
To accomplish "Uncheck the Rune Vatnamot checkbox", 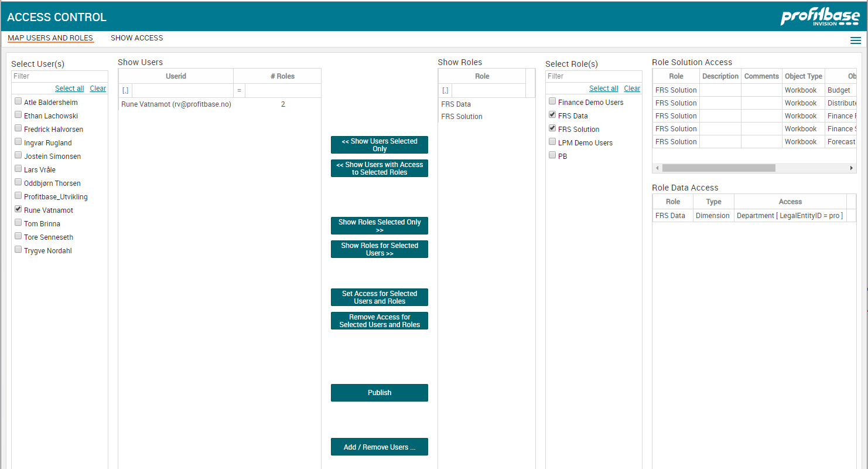I will (18, 209).
